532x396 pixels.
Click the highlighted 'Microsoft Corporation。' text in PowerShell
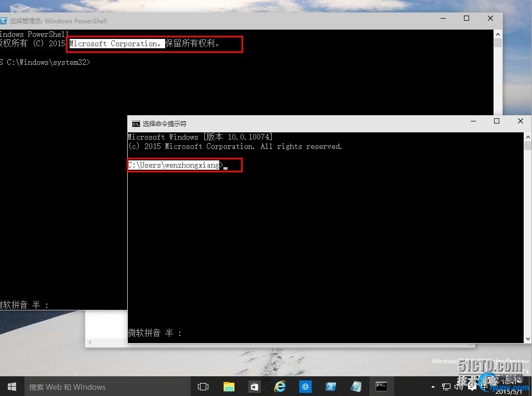(117, 44)
